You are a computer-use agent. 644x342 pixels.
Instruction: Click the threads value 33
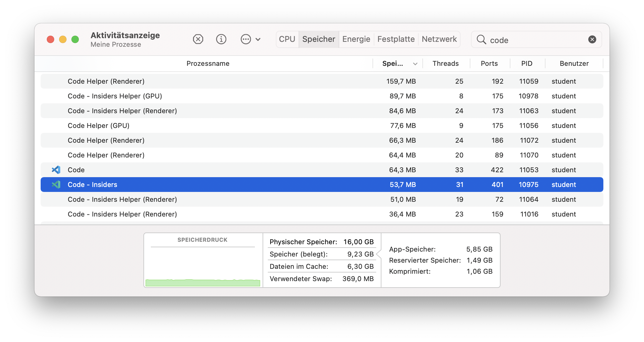pos(459,170)
